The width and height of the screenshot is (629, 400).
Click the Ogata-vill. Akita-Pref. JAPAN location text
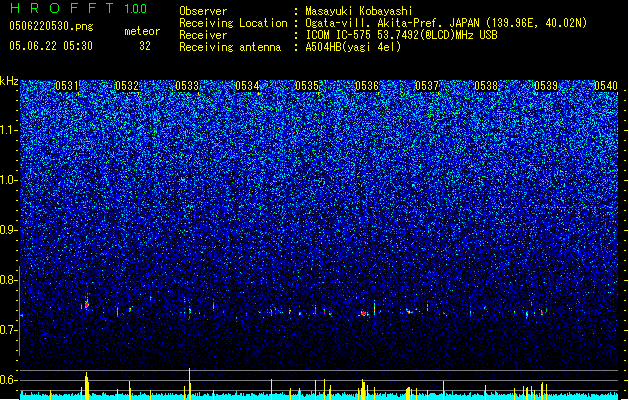tap(446, 23)
